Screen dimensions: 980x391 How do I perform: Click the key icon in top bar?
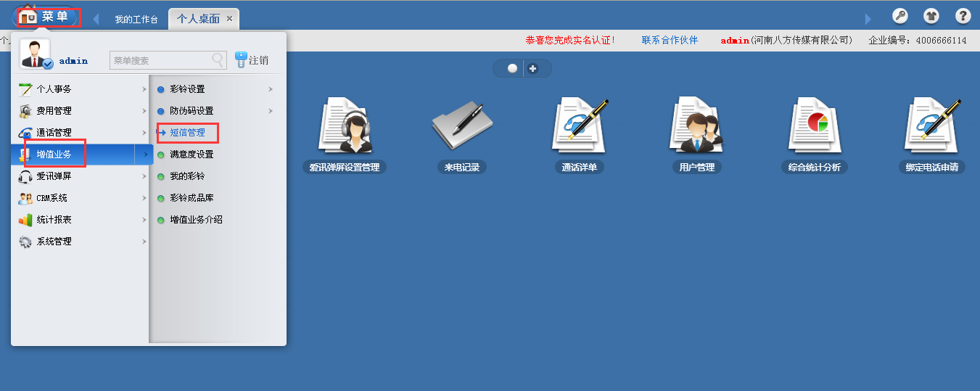tap(899, 16)
